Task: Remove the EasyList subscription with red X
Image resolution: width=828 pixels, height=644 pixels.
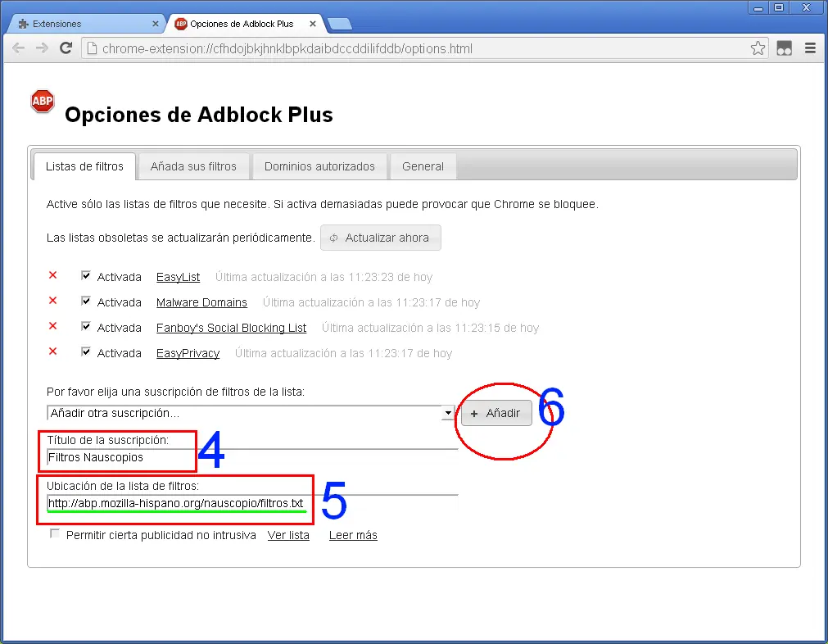Action: pyautogui.click(x=52, y=274)
